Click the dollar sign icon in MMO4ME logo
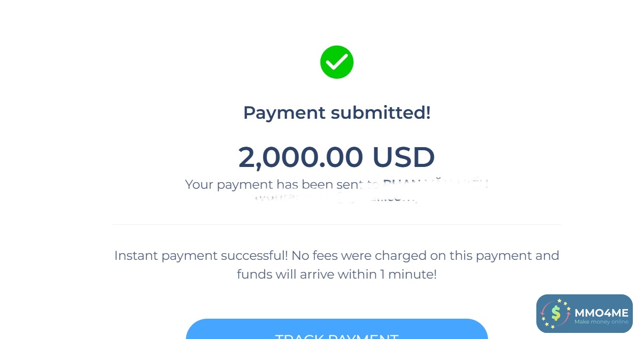The width and height of the screenshot is (644, 339). point(556,314)
